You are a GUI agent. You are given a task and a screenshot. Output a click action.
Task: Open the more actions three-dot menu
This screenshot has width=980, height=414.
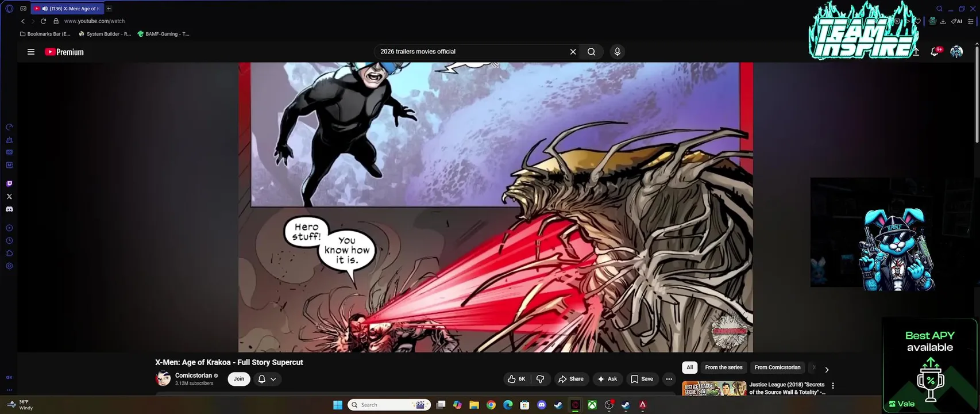[669, 379]
